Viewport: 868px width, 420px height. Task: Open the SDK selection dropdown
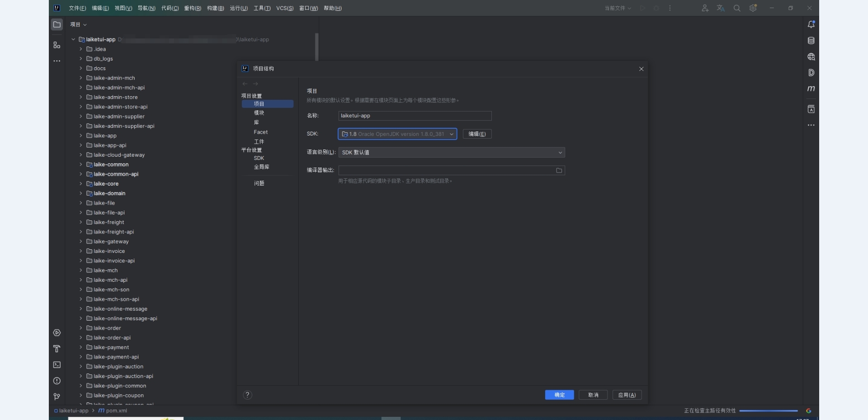pyautogui.click(x=397, y=134)
